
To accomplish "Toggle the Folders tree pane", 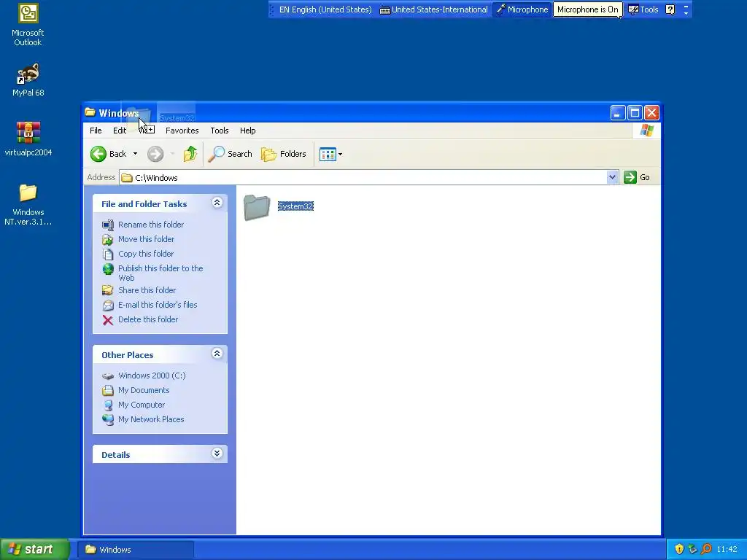I will click(x=284, y=154).
